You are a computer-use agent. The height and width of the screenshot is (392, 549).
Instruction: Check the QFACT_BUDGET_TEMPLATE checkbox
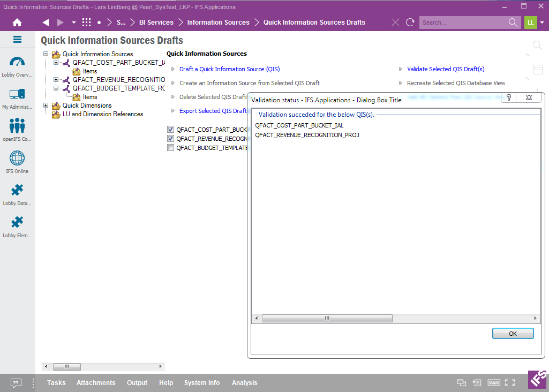pos(170,148)
